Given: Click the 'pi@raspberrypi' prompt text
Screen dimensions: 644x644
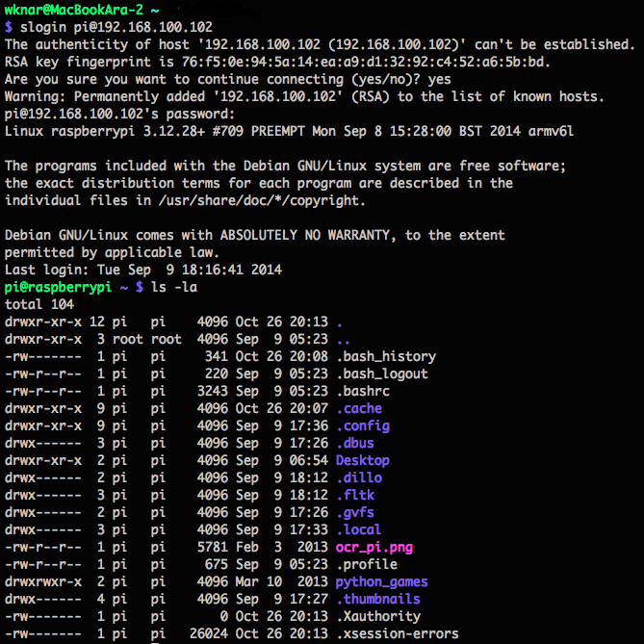Looking at the screenshot, I should coord(58,287).
